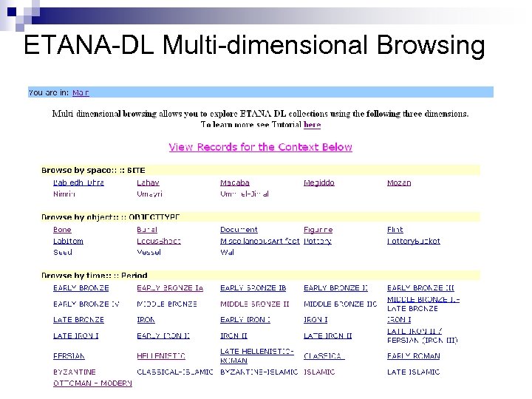Choose the Document object type
The height and width of the screenshot is (399, 532).
(239, 230)
